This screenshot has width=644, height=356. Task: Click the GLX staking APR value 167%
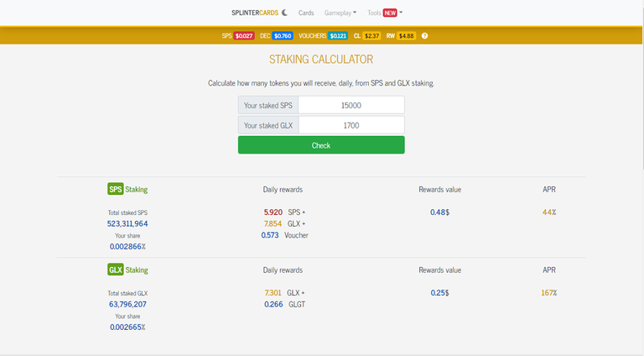pyautogui.click(x=549, y=293)
